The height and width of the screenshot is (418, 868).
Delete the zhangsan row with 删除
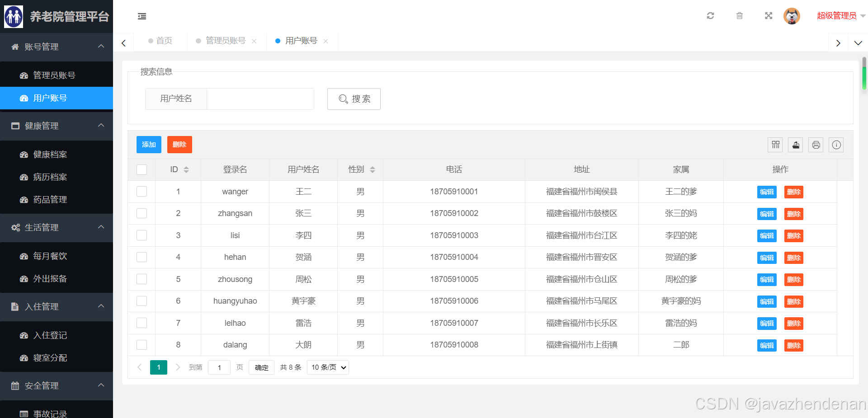[794, 214]
